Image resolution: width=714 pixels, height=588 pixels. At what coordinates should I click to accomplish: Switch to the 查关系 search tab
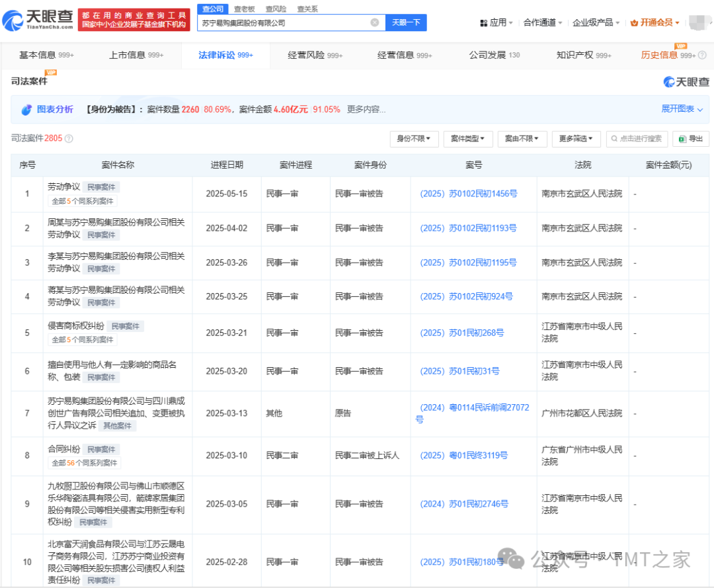[308, 9]
